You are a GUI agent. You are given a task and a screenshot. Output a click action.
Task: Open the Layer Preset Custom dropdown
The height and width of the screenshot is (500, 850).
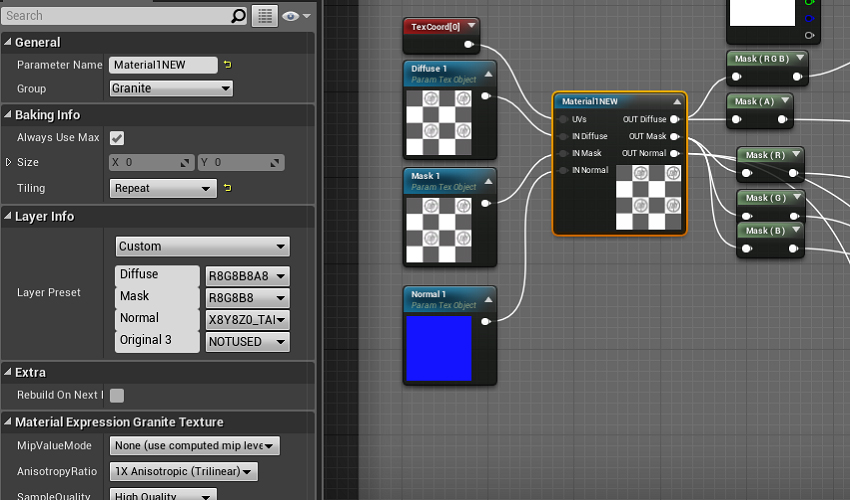click(201, 246)
